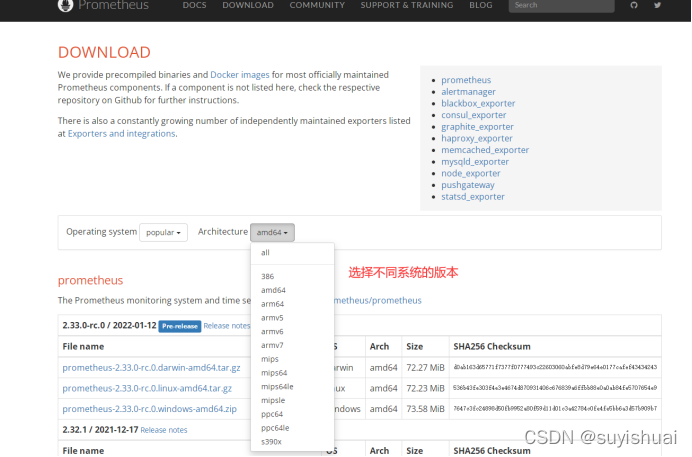Download prometheus-2.33.0-rc.0.darwin-amd64.tar.gz
692x457 pixels.
click(x=151, y=368)
